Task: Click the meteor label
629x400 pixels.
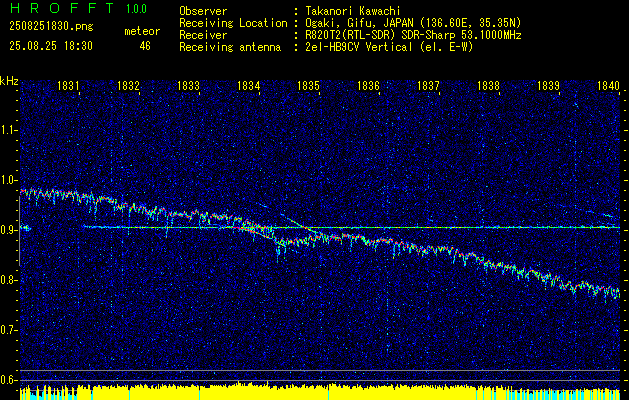Action: (x=142, y=31)
